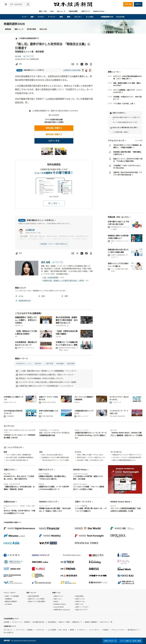
Task: Share by mail icon in article header
Action: 73,64
